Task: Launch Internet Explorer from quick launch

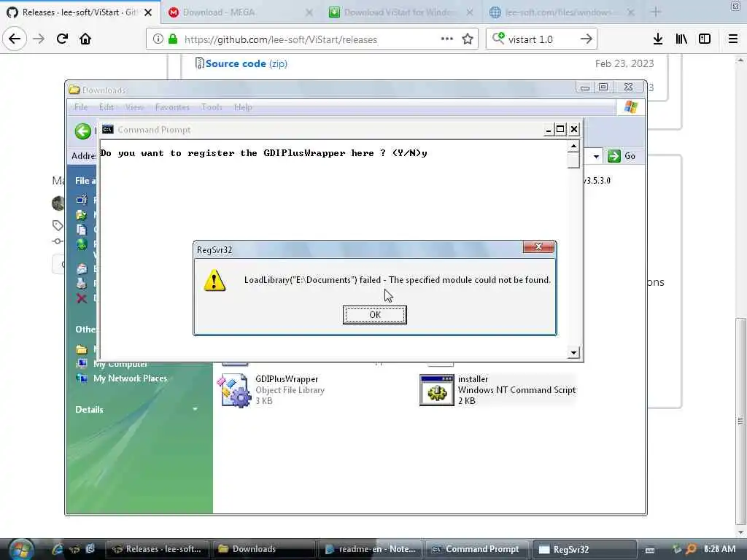Action: coord(57,549)
